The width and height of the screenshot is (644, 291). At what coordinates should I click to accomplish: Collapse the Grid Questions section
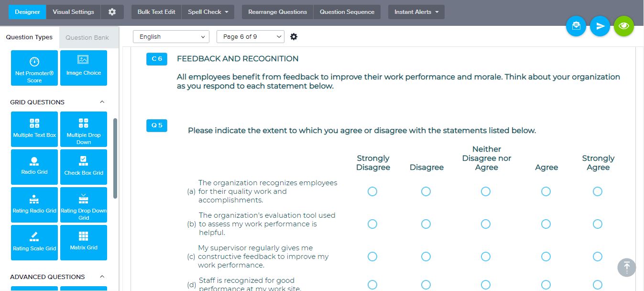coord(101,102)
